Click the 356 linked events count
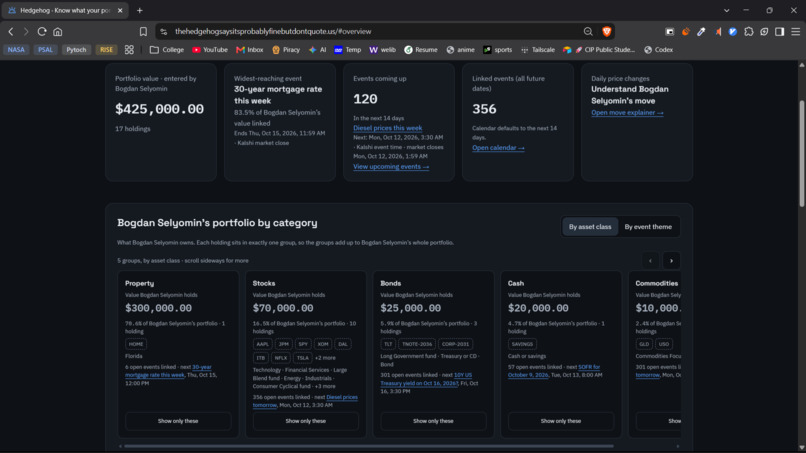The height and width of the screenshot is (453, 806). coord(484,109)
